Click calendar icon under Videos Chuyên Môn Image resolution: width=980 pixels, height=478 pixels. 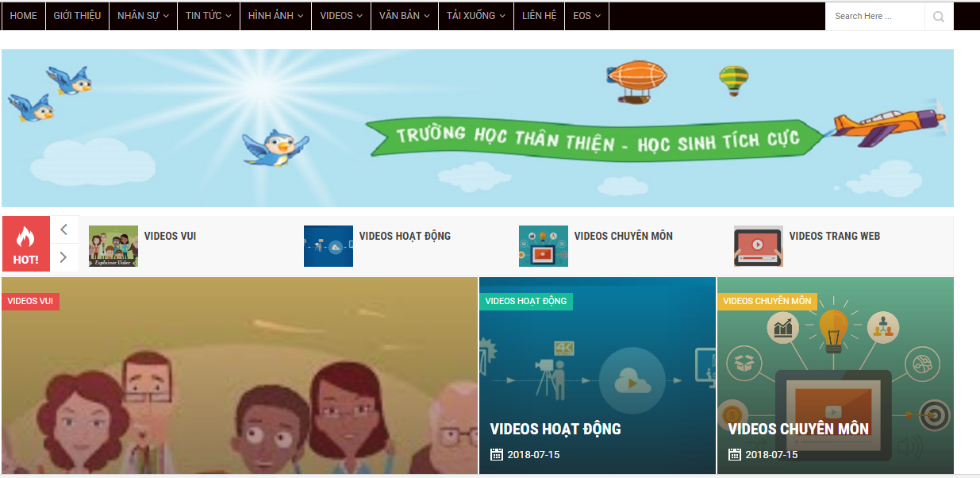[x=735, y=454]
